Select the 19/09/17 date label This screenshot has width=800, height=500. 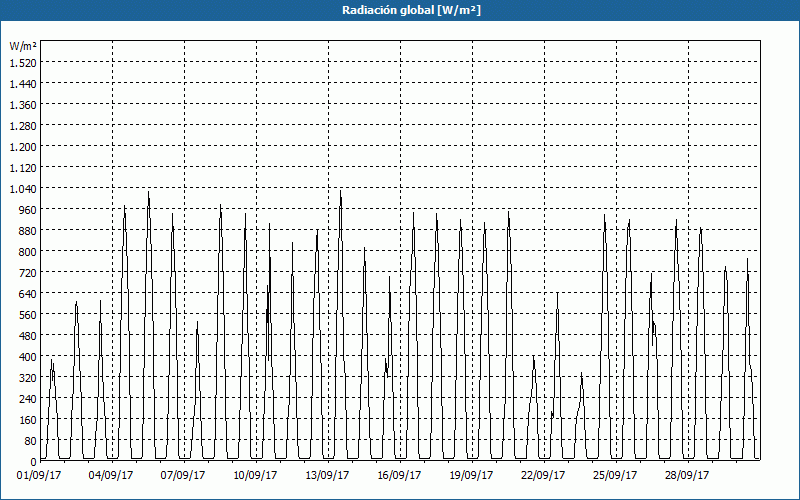pyautogui.click(x=471, y=476)
